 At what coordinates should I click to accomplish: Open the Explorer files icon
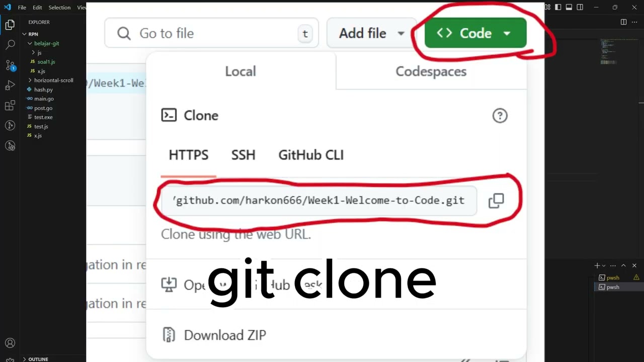[10, 25]
